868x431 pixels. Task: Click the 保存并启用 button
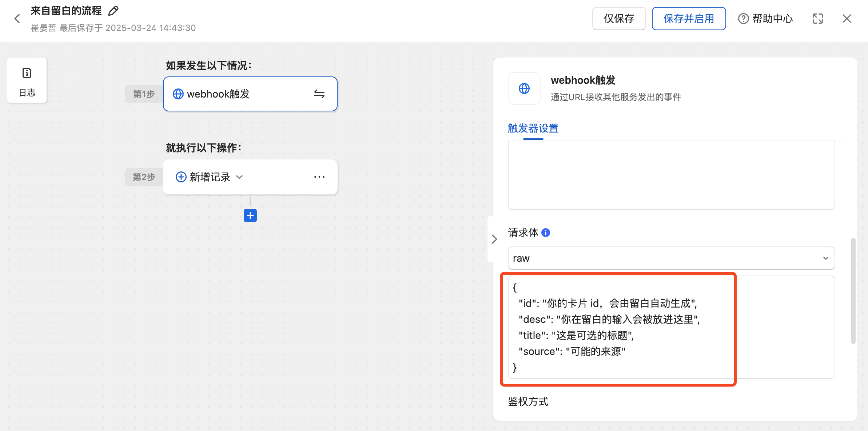tap(689, 19)
